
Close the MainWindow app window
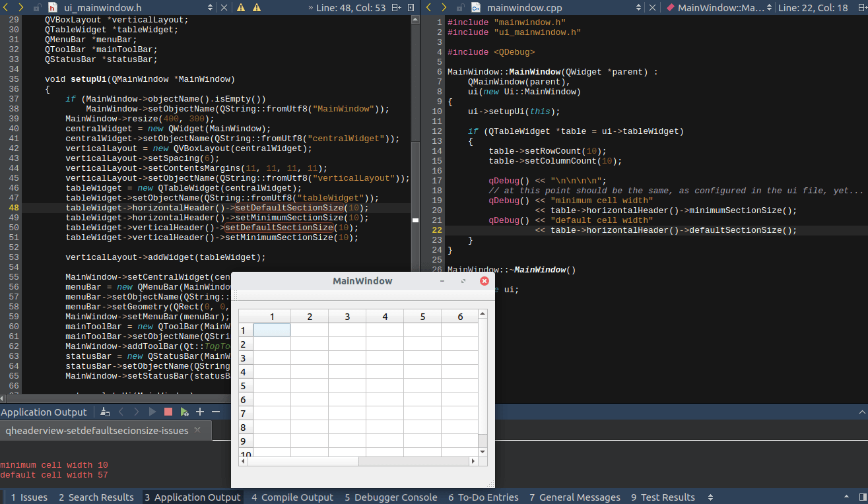[484, 281]
